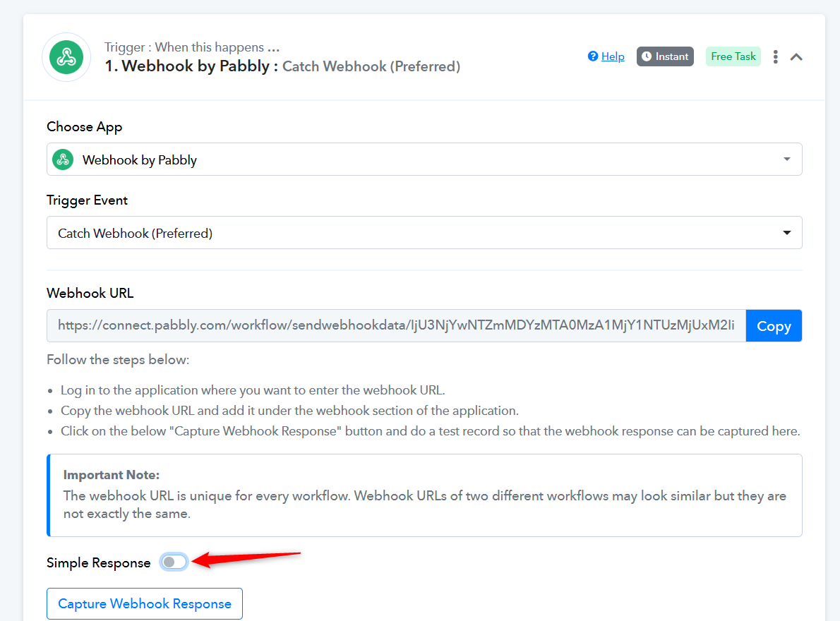This screenshot has height=621, width=840.
Task: Click 'Trigger : When this happens' text
Action: (192, 47)
